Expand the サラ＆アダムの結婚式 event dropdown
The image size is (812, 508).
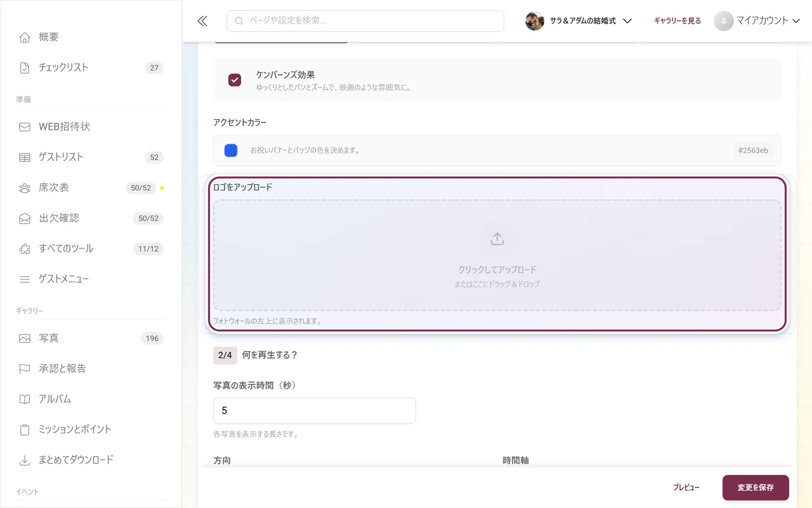click(x=579, y=21)
